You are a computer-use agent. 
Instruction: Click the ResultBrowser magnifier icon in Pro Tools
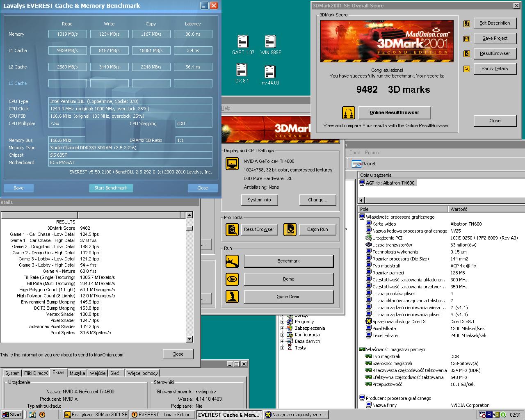(x=232, y=229)
